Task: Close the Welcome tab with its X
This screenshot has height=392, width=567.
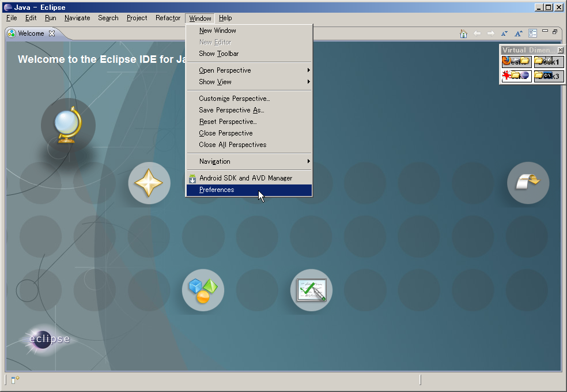Action: tap(52, 33)
